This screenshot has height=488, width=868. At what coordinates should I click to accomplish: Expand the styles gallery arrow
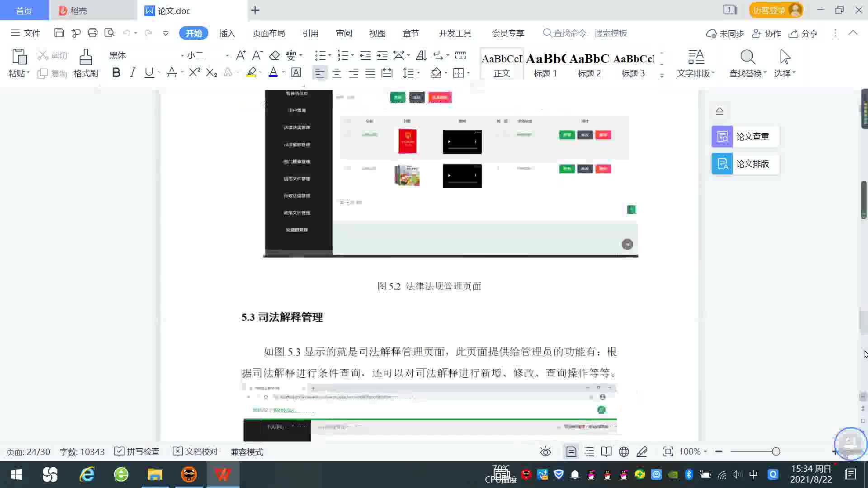[662, 76]
